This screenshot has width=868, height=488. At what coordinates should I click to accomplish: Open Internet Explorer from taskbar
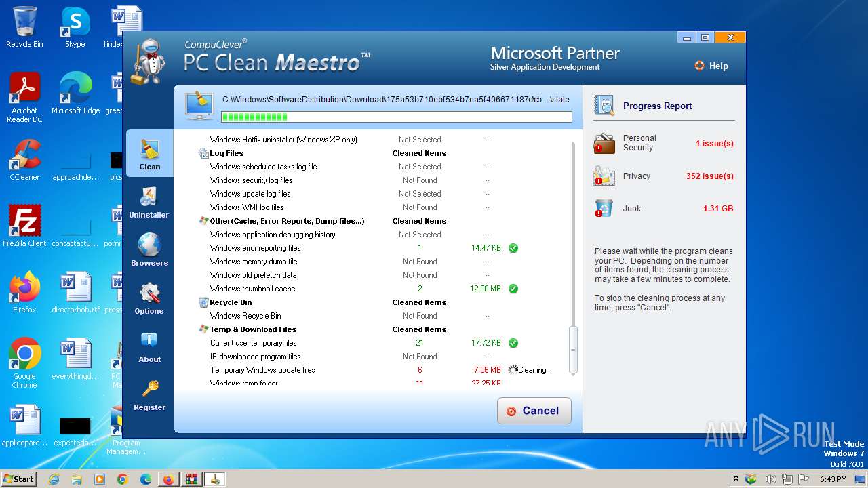[54, 479]
